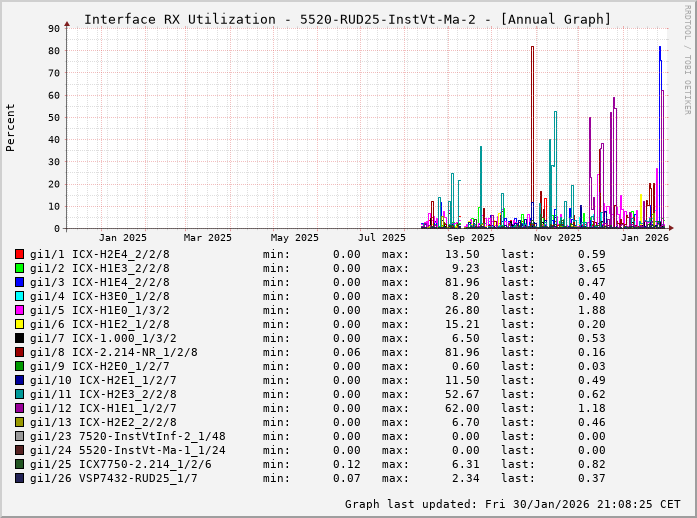Select legend label gi1/2 ICX-H1E3_2/2/8

[x=100, y=268]
